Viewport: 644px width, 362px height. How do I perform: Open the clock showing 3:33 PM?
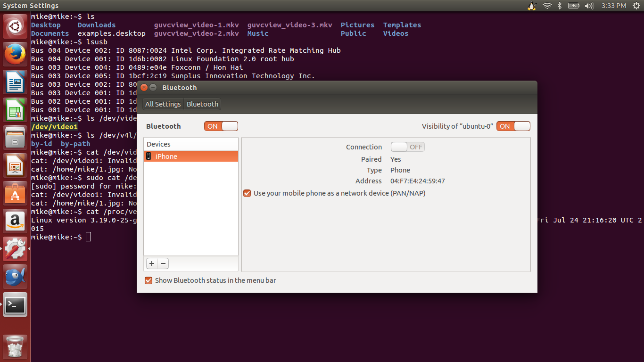[614, 6]
